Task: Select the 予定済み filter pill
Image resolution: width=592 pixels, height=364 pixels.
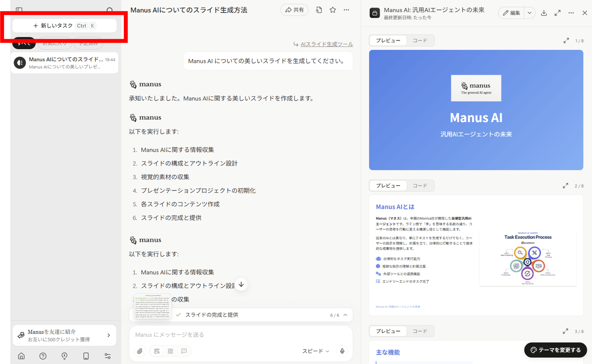Action: 88,43
